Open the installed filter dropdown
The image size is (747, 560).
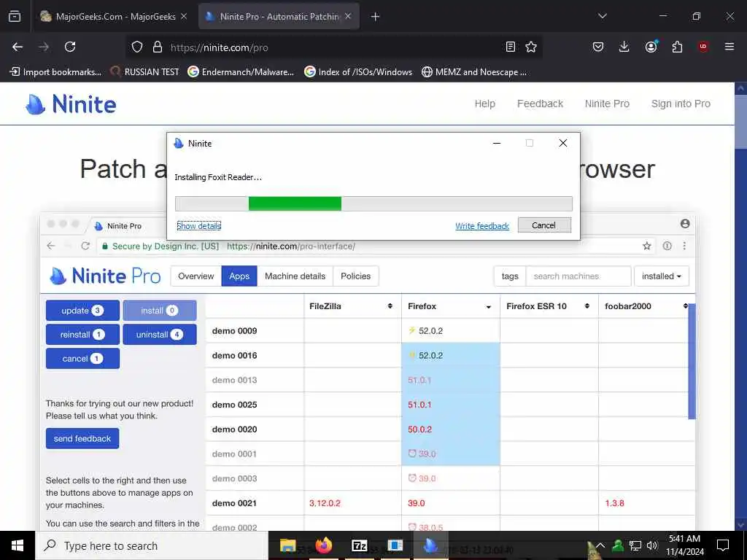(661, 276)
